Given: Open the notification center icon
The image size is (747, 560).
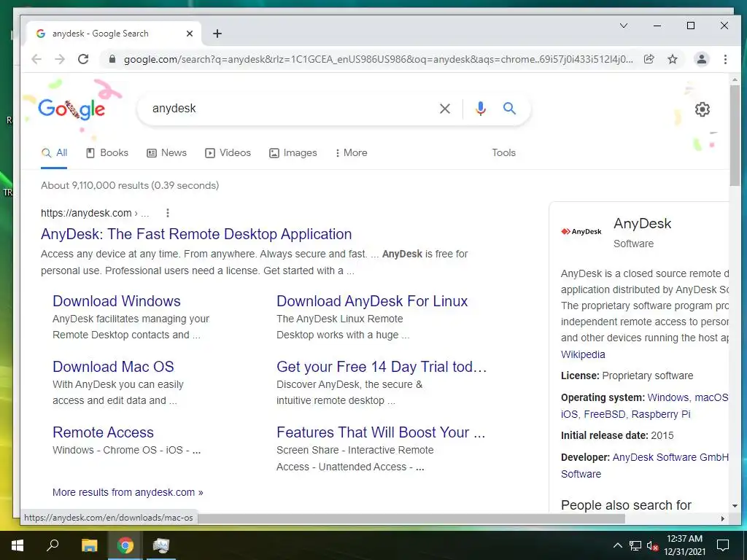Looking at the screenshot, I should [723, 545].
